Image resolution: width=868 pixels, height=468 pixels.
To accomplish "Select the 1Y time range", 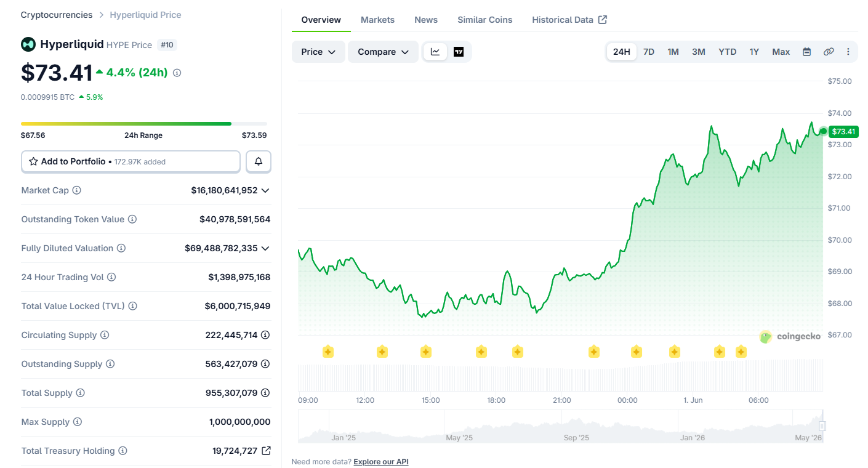I will click(x=754, y=52).
